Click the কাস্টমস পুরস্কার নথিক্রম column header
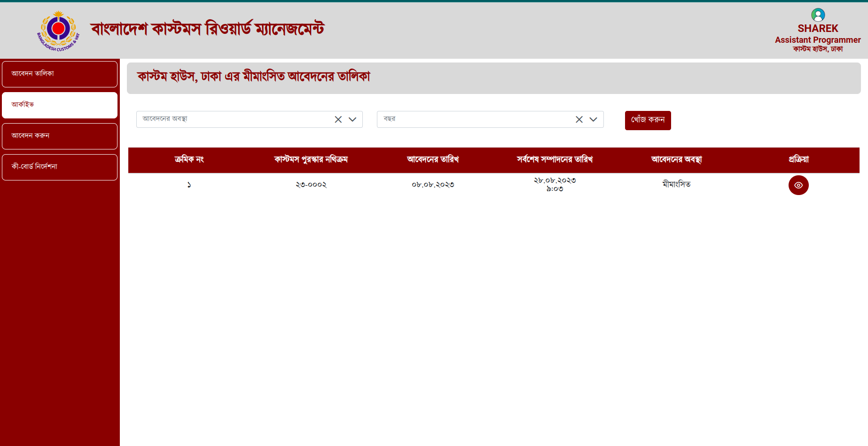This screenshot has width=868, height=446. point(311,160)
